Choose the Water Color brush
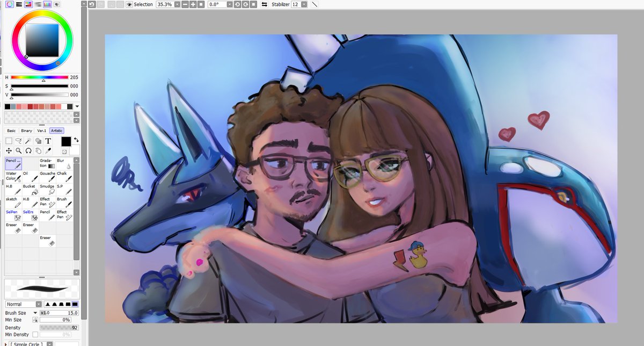The width and height of the screenshot is (644, 346). click(13, 176)
